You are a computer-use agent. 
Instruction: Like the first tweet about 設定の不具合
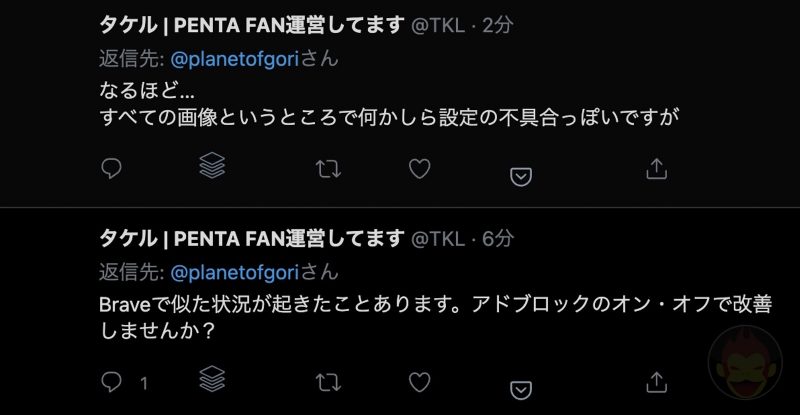pos(421,168)
